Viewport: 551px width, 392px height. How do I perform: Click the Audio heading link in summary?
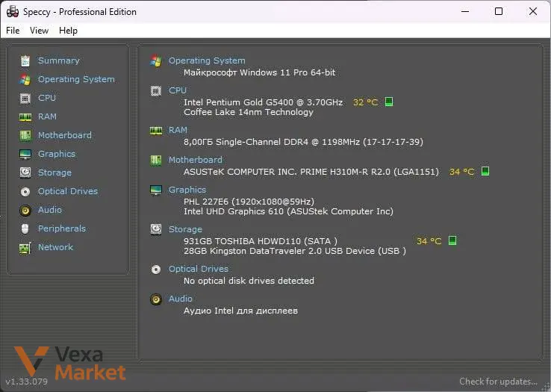tap(180, 299)
